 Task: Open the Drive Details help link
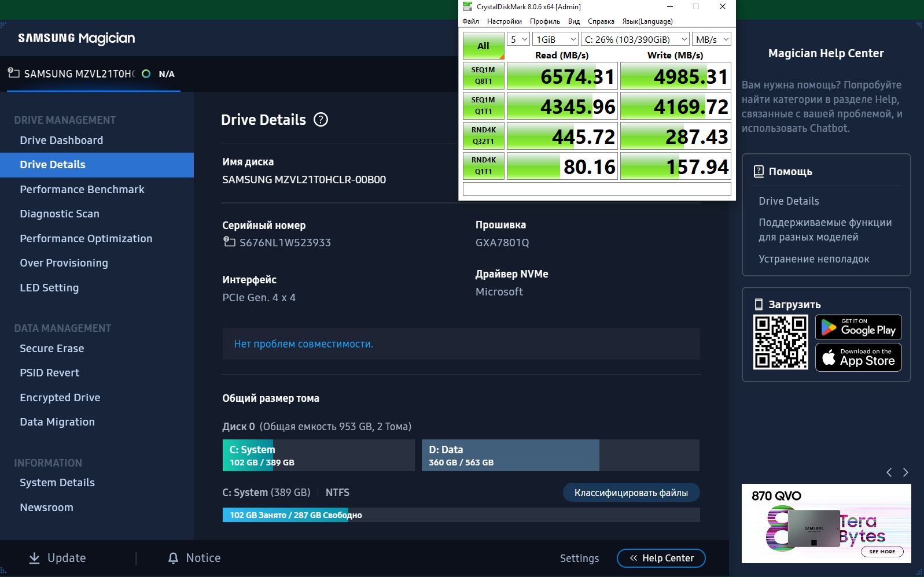click(789, 201)
